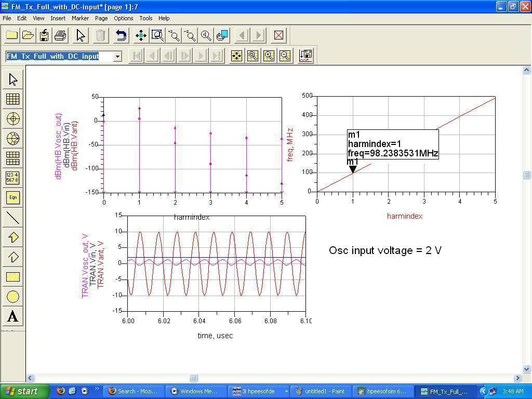
Task: Select the circle drawing tool
Action: click(13, 297)
